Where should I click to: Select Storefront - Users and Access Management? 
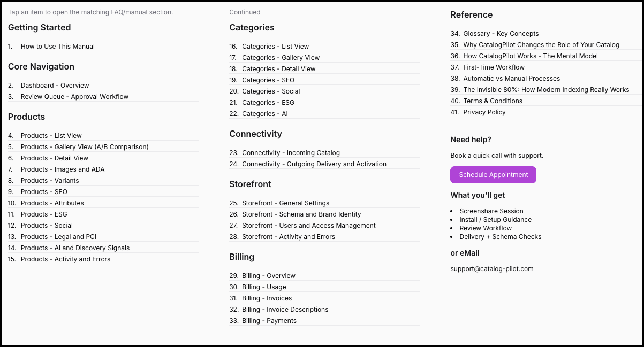coord(308,226)
